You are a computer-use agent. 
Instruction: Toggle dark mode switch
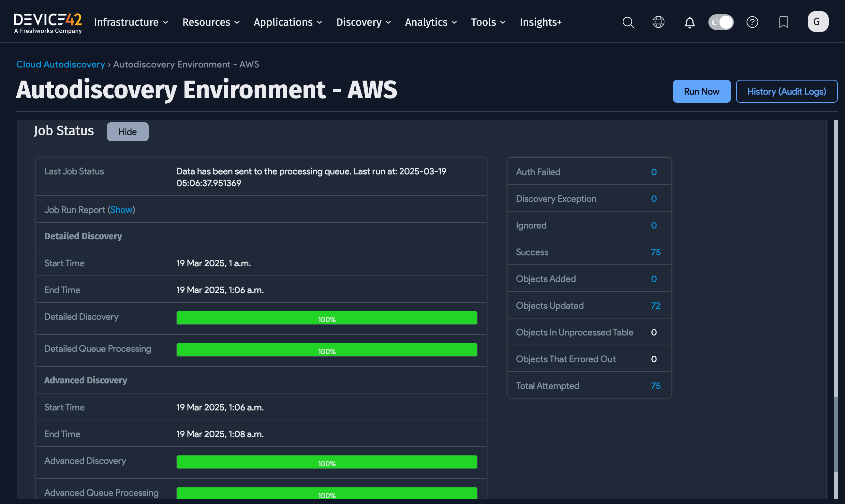(721, 22)
